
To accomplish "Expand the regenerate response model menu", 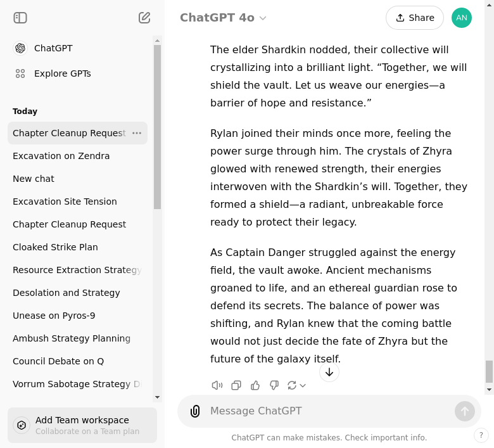I will point(296,385).
